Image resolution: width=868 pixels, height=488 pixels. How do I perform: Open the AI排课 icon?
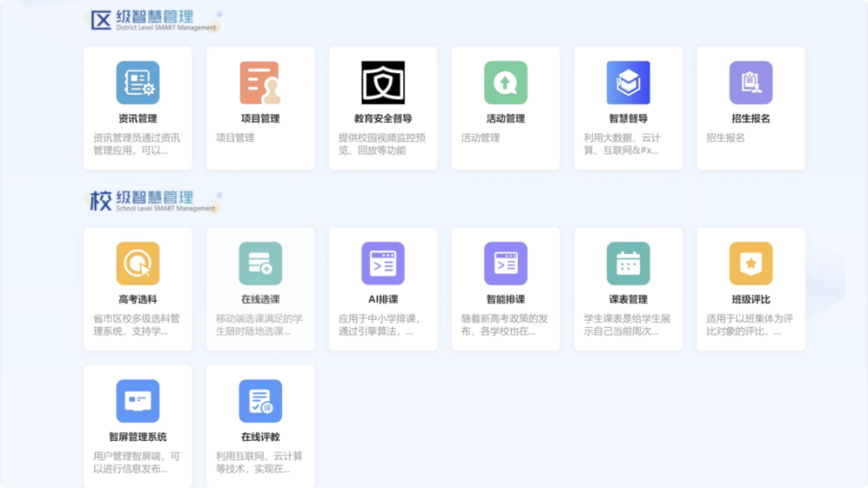(x=383, y=263)
